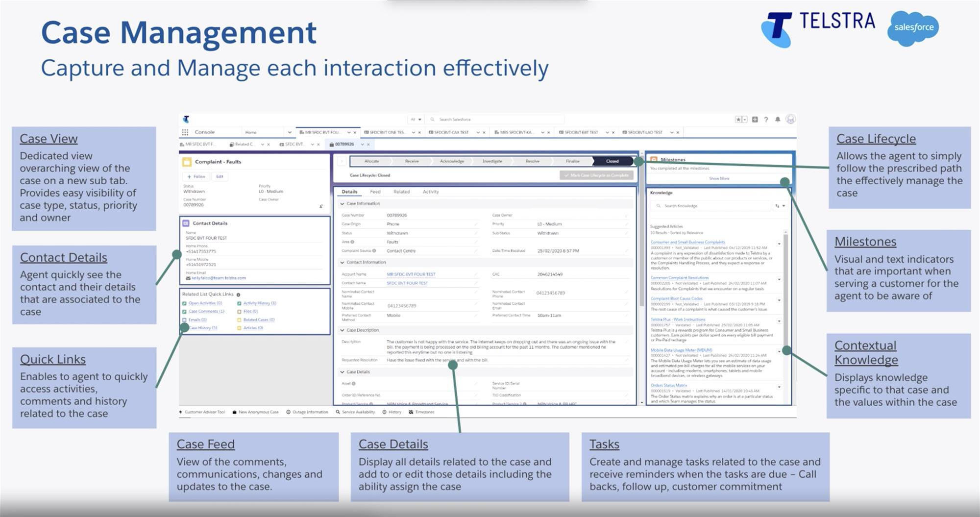
Task: Focus the Search Knowledge field
Action: point(710,206)
